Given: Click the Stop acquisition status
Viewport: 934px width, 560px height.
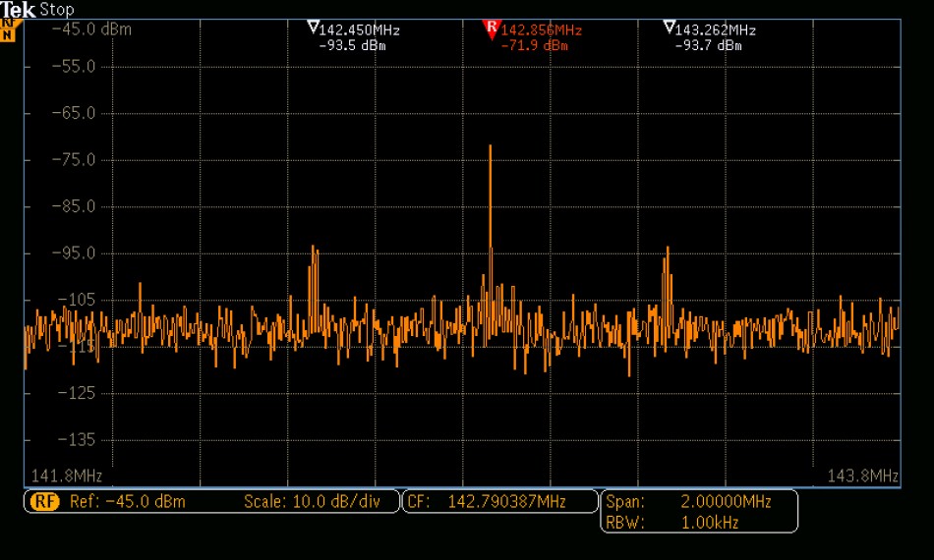Looking at the screenshot, I should [x=57, y=10].
